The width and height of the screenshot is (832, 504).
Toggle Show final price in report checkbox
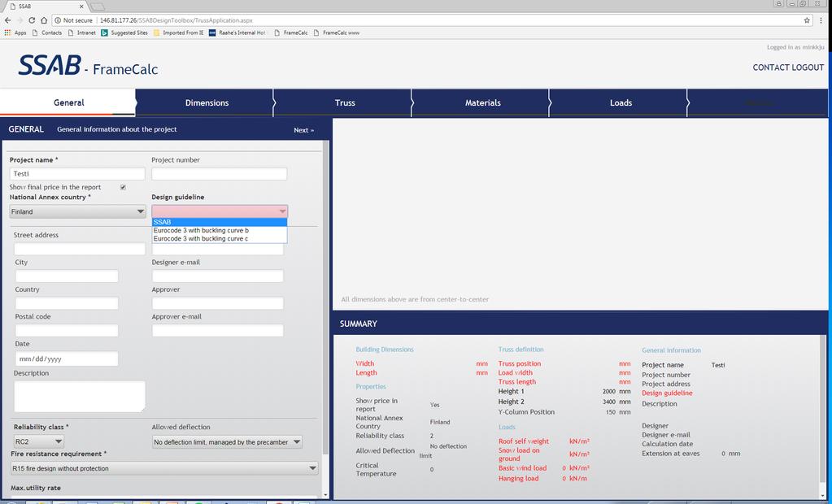(x=123, y=187)
